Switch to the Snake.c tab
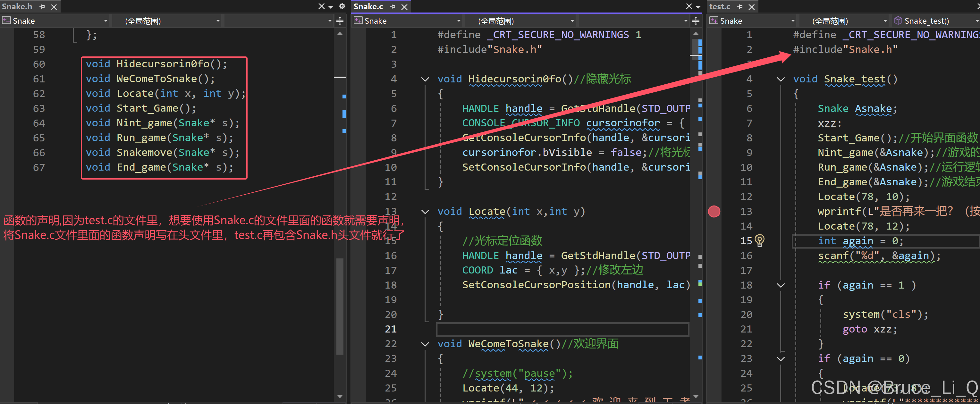This screenshot has width=980, height=404. [368, 6]
